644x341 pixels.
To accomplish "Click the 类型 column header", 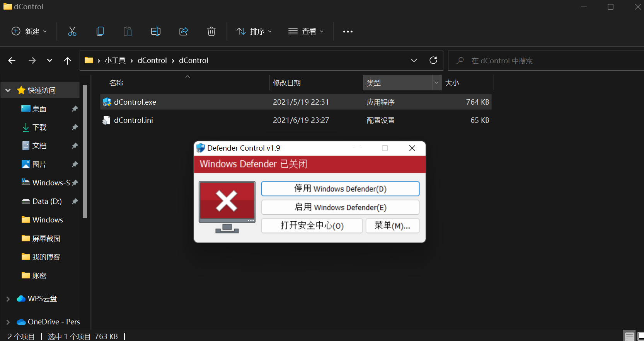I will point(397,83).
